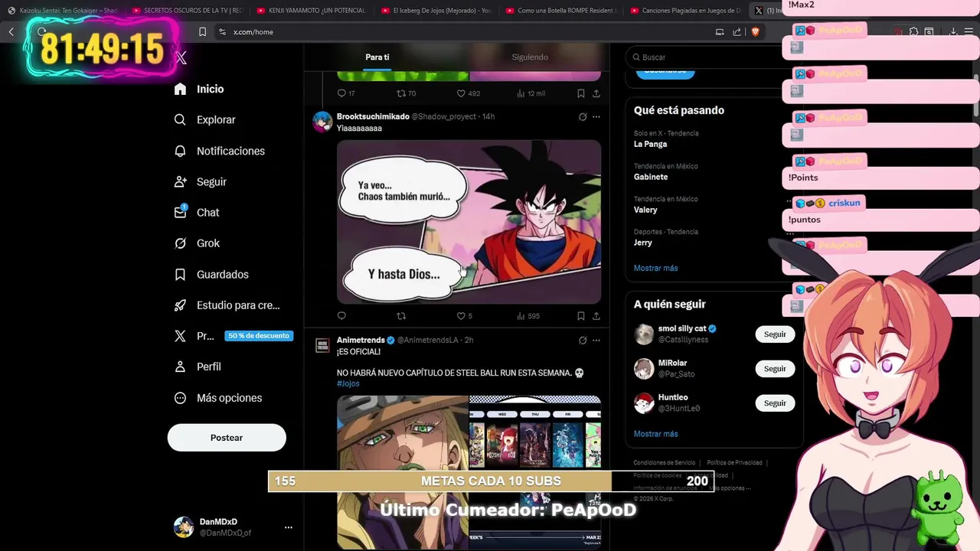View the 12 mil views analytics
The width and height of the screenshot is (980, 551).
531,93
